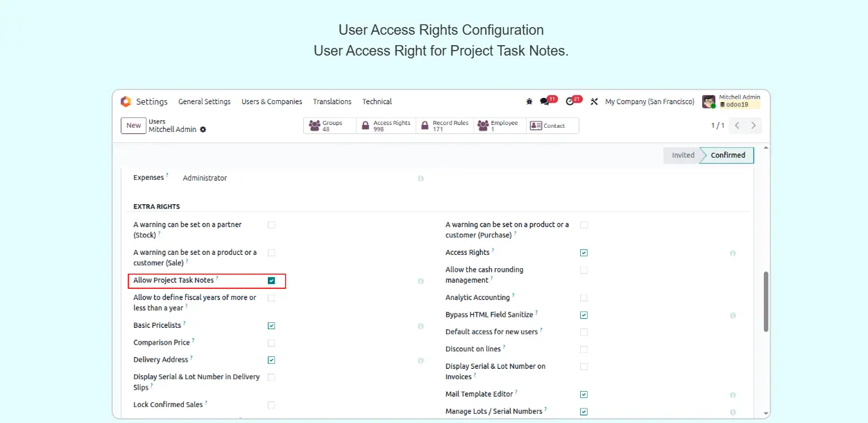868x423 pixels.
Task: Enable the Analytic Accounting checkbox
Action: (584, 298)
